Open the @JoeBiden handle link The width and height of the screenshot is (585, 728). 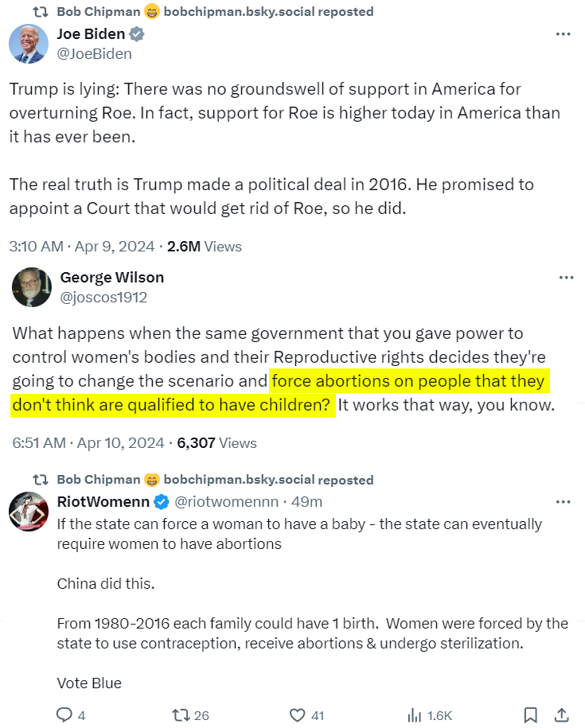coord(94,54)
